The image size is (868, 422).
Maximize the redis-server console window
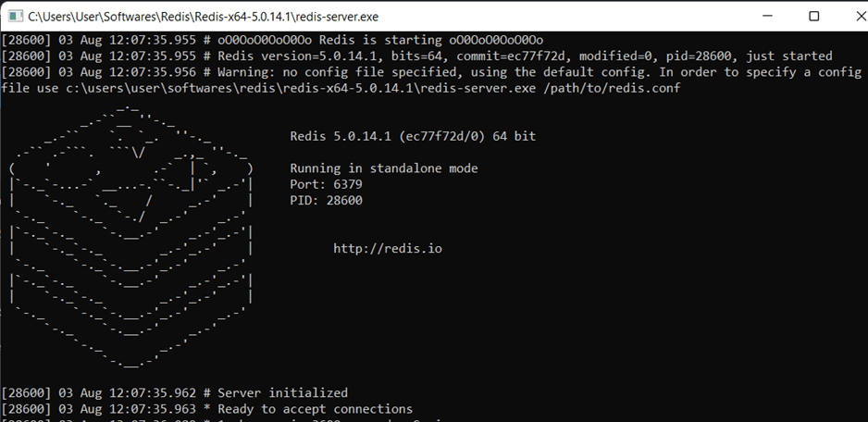813,16
